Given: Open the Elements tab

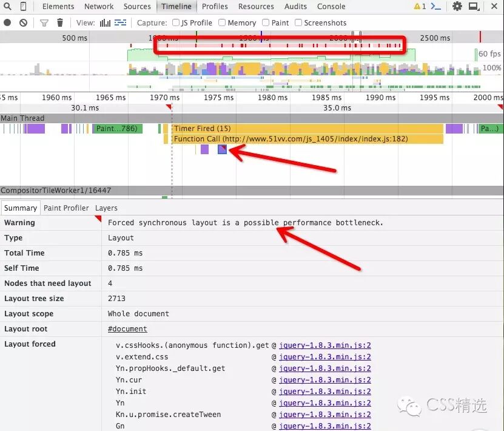Looking at the screenshot, I should tap(58, 7).
